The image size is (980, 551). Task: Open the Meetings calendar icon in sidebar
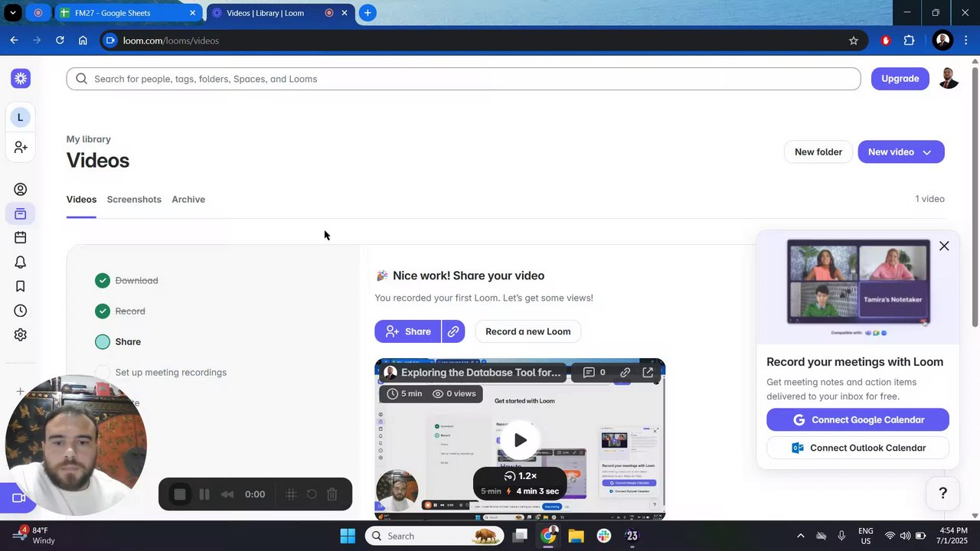click(x=21, y=238)
